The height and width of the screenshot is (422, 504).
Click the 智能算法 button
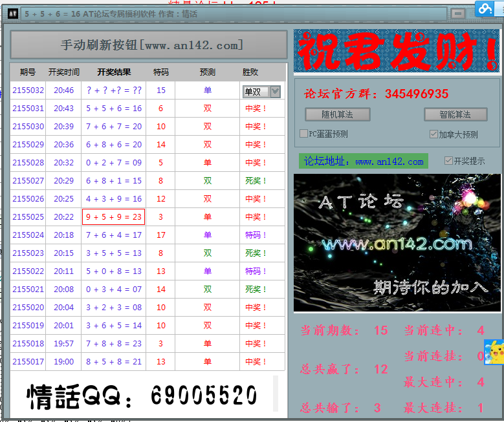[455, 114]
